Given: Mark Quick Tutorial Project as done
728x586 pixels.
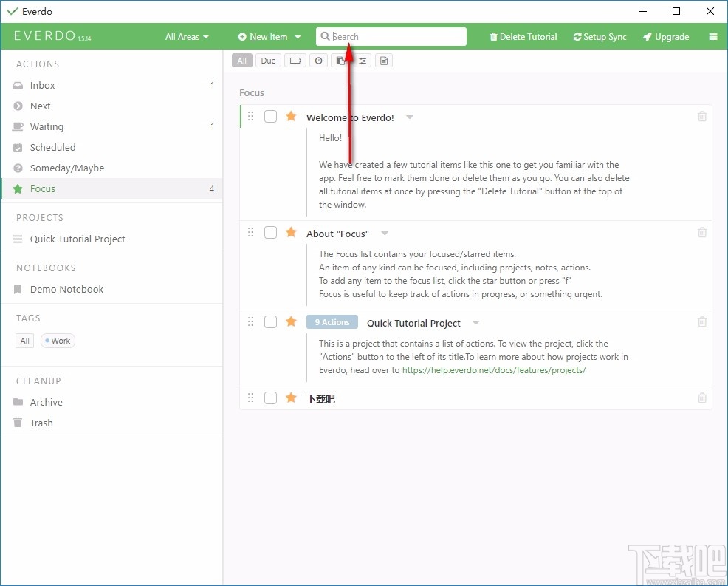Looking at the screenshot, I should tap(271, 321).
